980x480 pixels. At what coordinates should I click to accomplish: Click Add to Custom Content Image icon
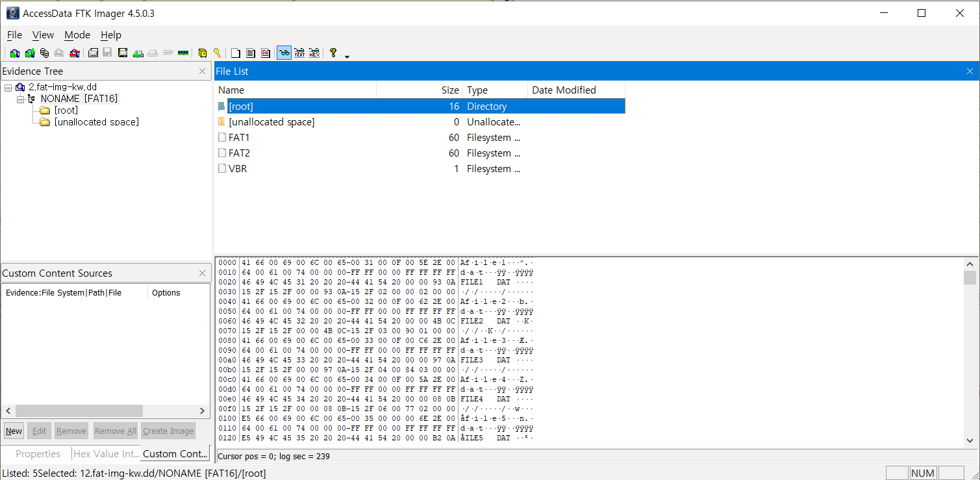tap(138, 53)
